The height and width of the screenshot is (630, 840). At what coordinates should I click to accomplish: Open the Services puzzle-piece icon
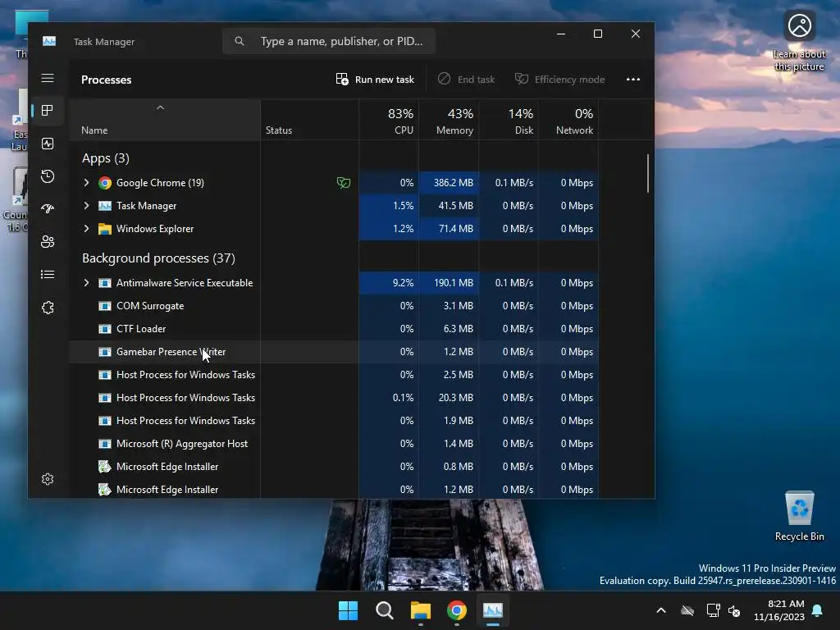coord(48,308)
